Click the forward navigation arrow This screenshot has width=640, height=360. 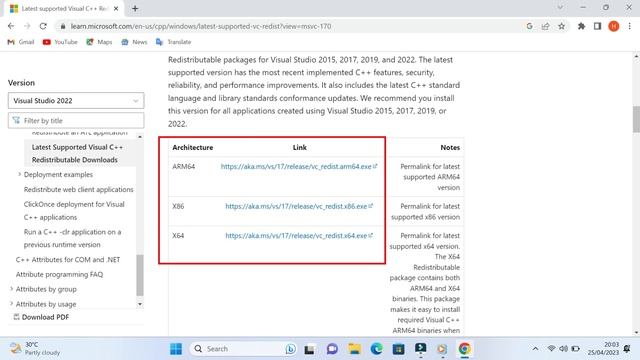pyautogui.click(x=27, y=26)
